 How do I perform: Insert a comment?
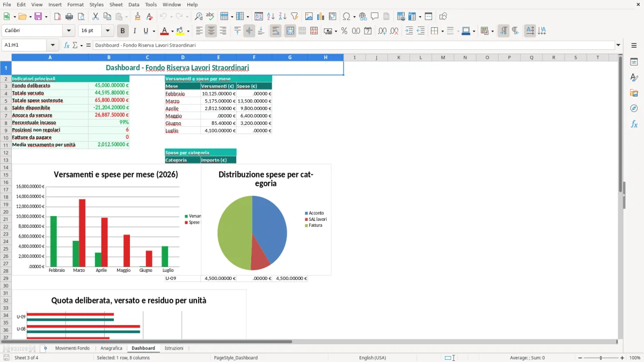(x=375, y=17)
